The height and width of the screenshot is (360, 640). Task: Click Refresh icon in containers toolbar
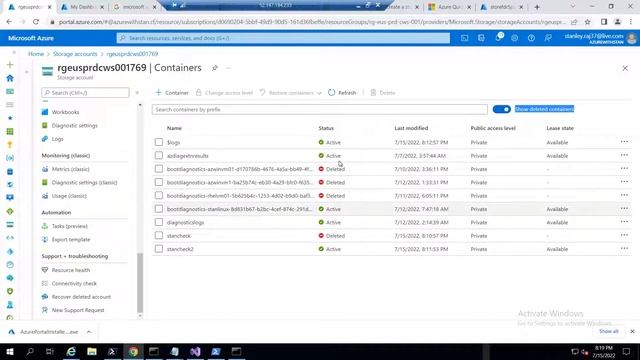coord(331,93)
